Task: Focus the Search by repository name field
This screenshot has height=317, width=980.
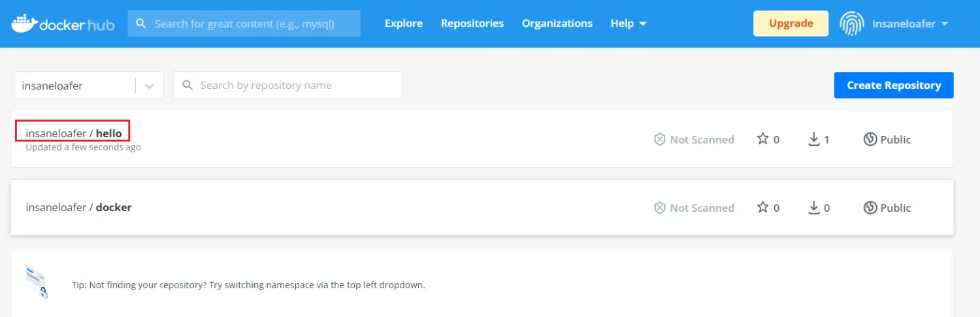Action: pyautogui.click(x=287, y=85)
